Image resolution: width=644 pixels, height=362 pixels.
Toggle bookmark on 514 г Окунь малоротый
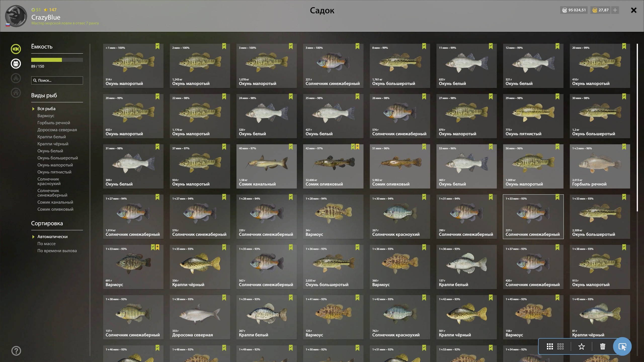click(157, 46)
